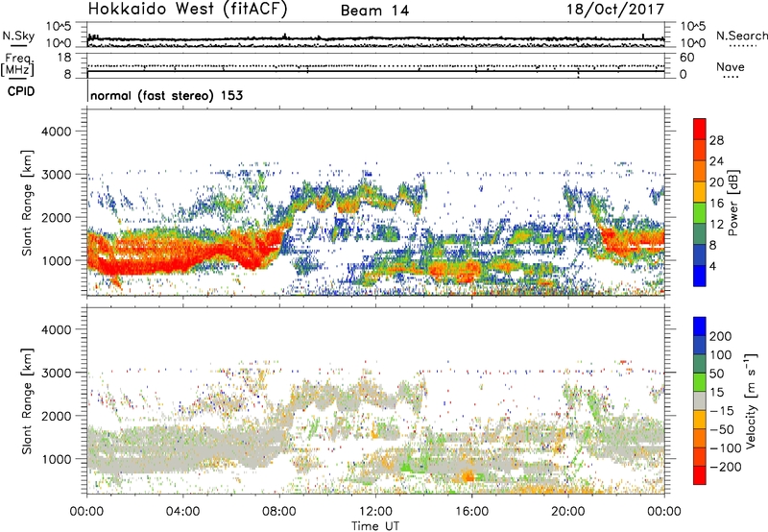Click the '18' tick on the frequency axis

click(x=64, y=58)
